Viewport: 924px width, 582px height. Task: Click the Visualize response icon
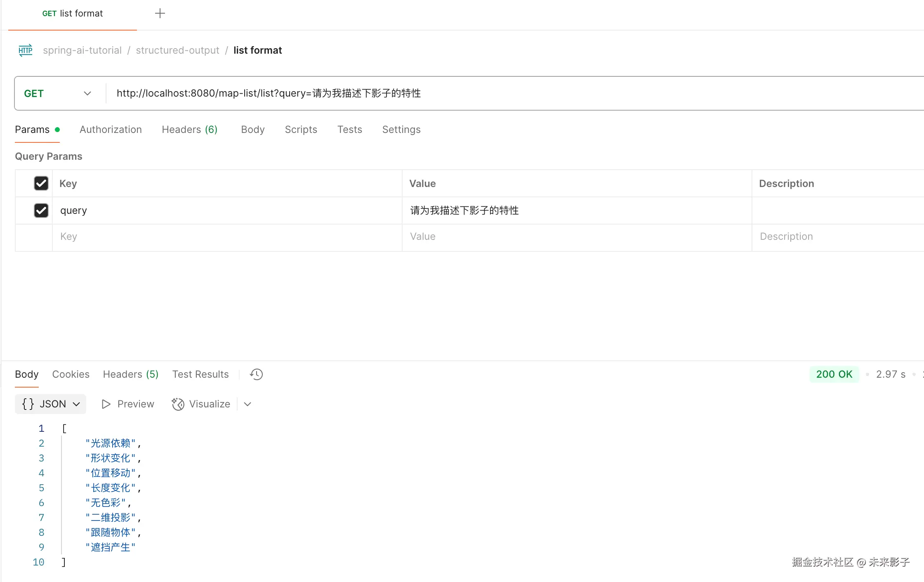point(178,404)
